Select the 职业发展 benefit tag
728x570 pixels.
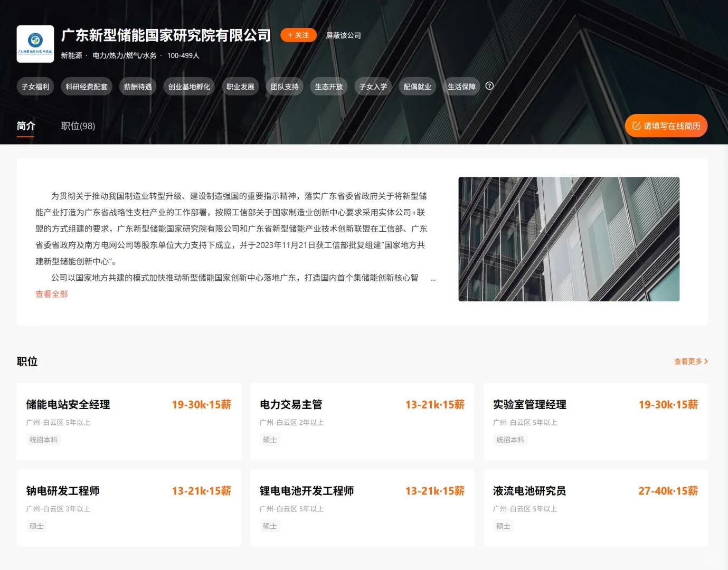click(x=240, y=87)
